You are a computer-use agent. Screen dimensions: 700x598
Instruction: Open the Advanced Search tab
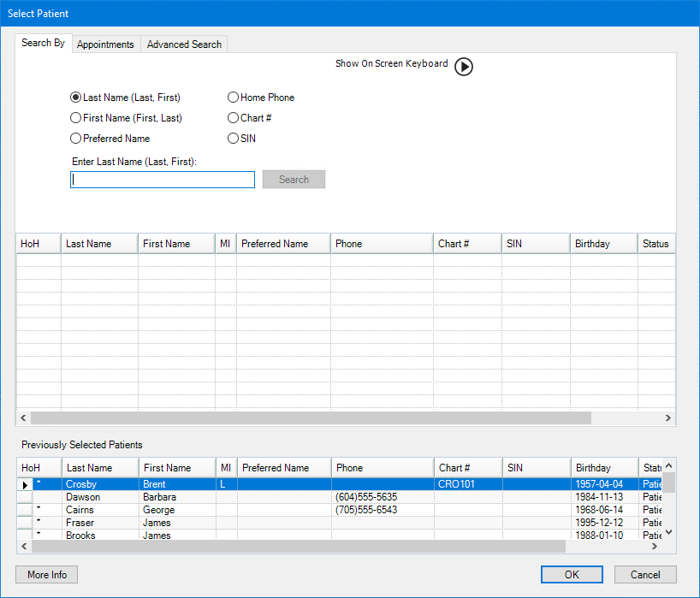click(184, 44)
